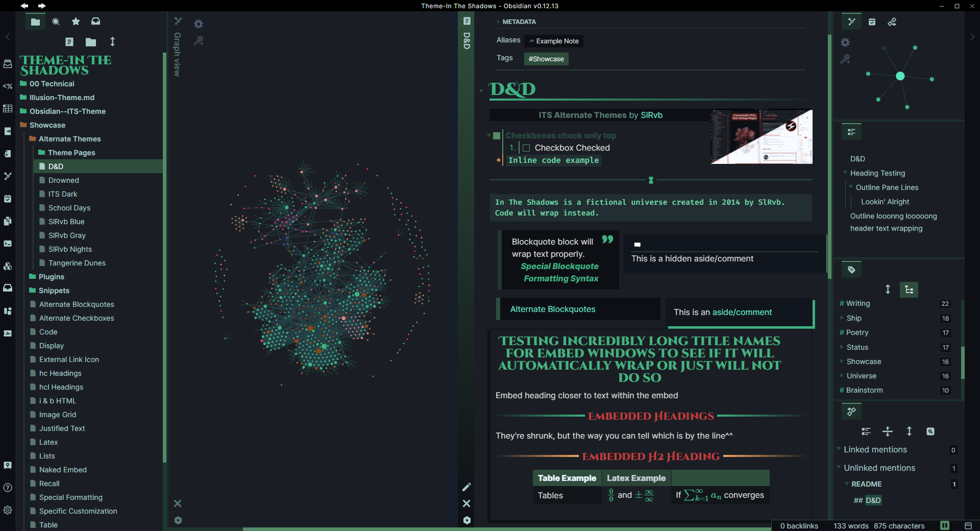This screenshot has height=531, width=980.
Task: Change tag pane sort order
Action: click(x=888, y=289)
